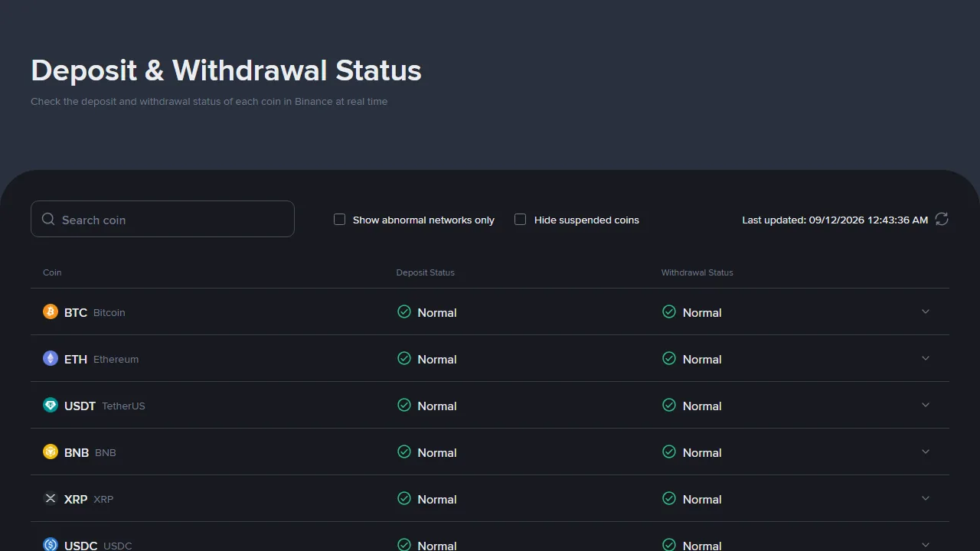Click the Deposit & Withdrawal Status heading
980x551 pixels.
226,70
